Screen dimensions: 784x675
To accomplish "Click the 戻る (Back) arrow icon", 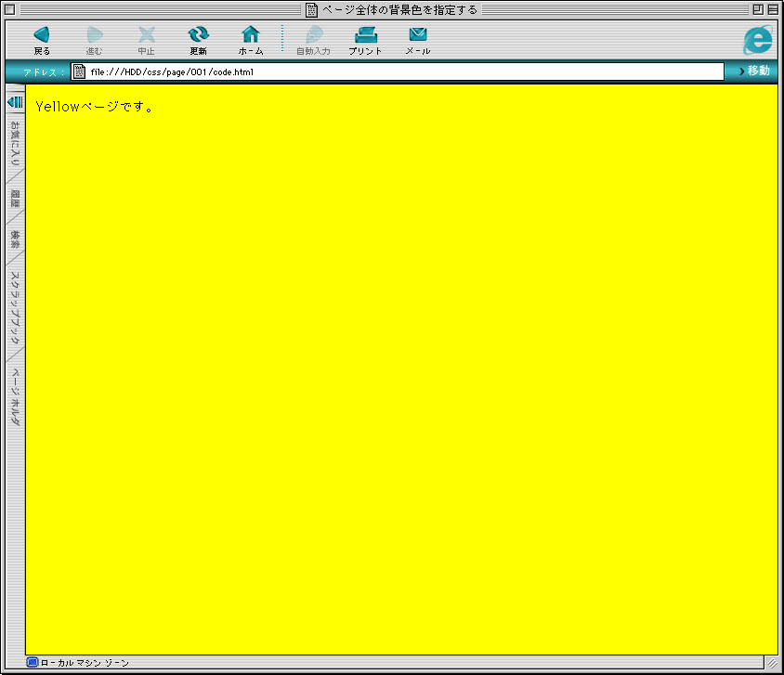I will tap(42, 35).
